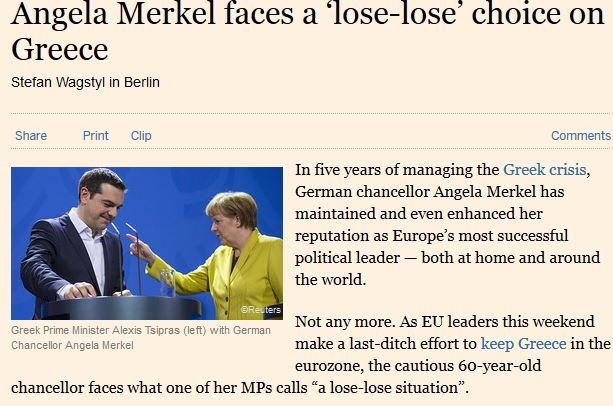Open the Comments section

(x=580, y=136)
